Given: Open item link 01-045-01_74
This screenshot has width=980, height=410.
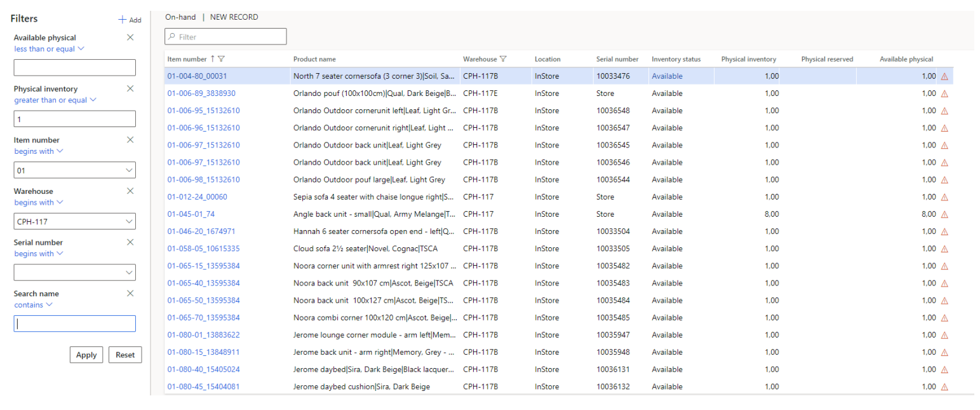Looking at the screenshot, I should [191, 214].
